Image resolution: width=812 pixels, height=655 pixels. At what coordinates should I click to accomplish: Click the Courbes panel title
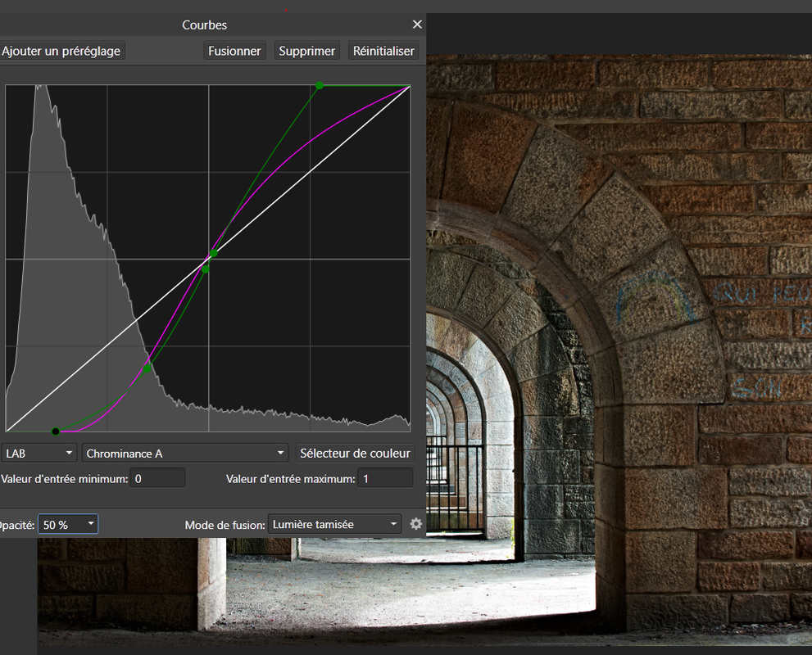(x=205, y=25)
